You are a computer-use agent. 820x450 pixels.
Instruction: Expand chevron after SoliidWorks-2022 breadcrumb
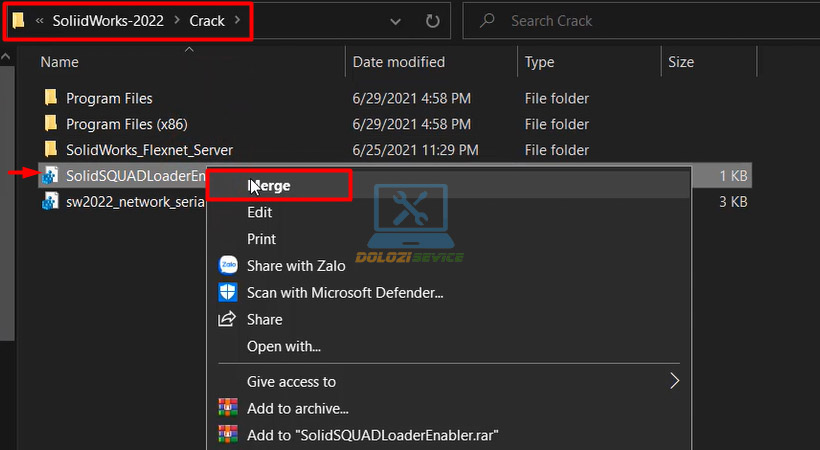pyautogui.click(x=177, y=20)
